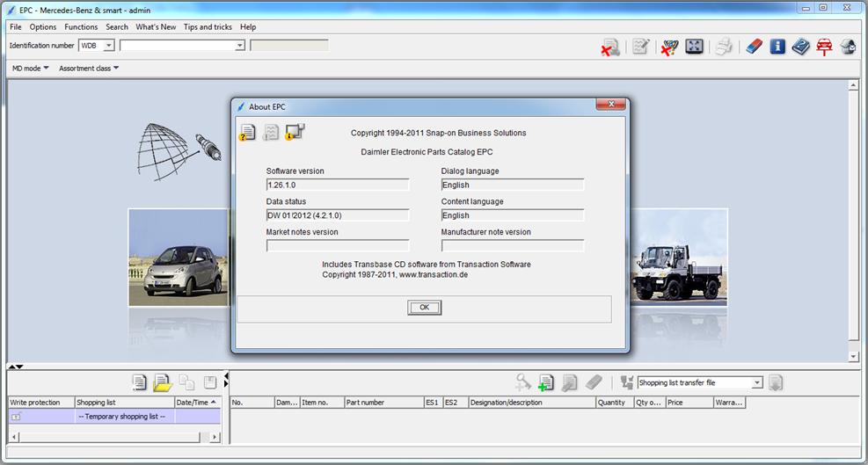Viewport: 868px width, 465px height.
Task: Click the printer icon in the toolbar
Action: point(723,47)
